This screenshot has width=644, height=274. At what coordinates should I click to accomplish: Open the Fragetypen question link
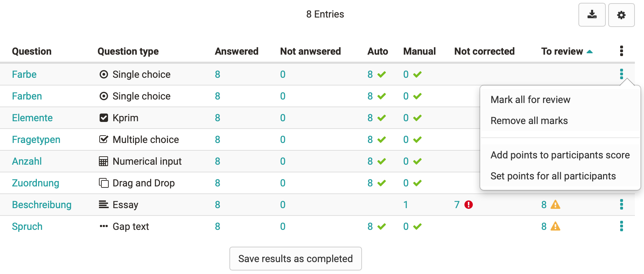(36, 140)
